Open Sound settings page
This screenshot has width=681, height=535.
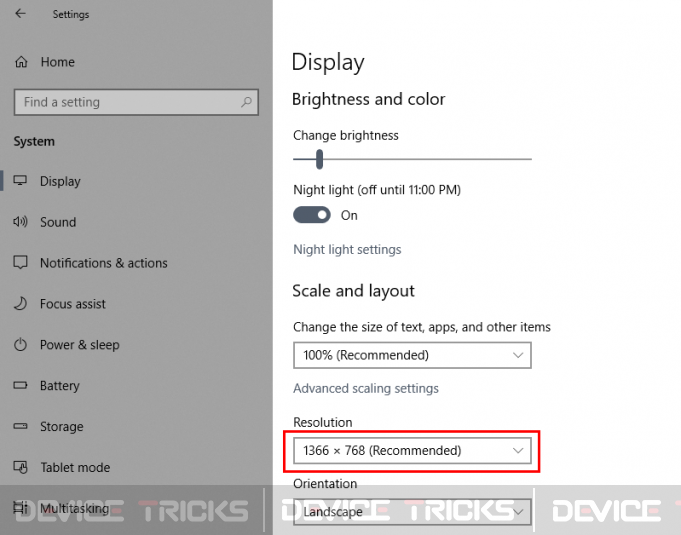(x=58, y=222)
